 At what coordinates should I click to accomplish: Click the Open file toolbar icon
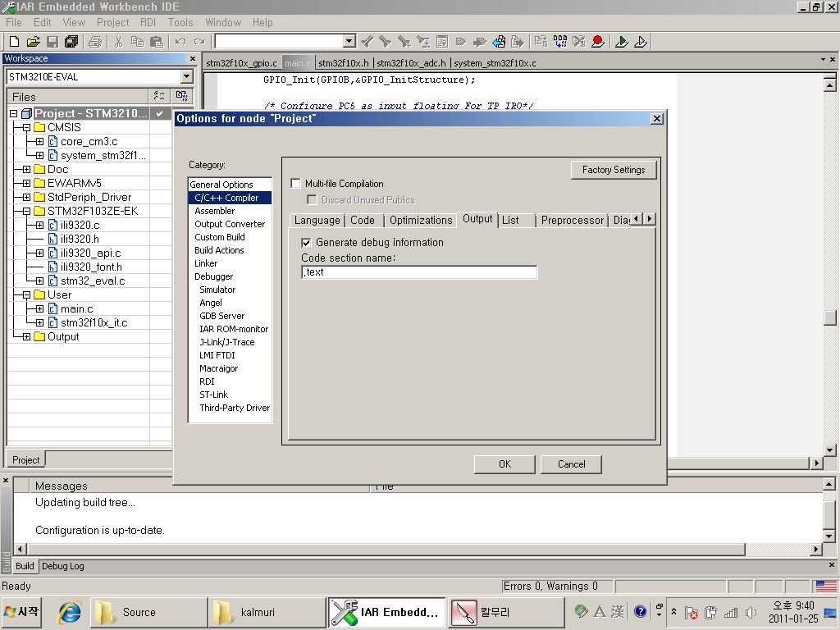[x=33, y=41]
